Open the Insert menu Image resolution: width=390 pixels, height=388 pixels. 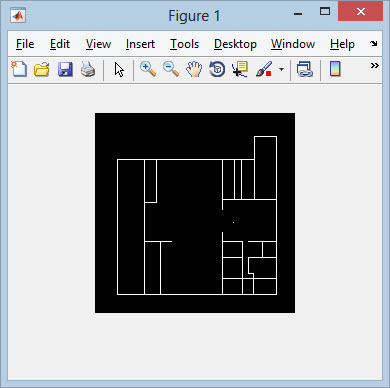(140, 44)
